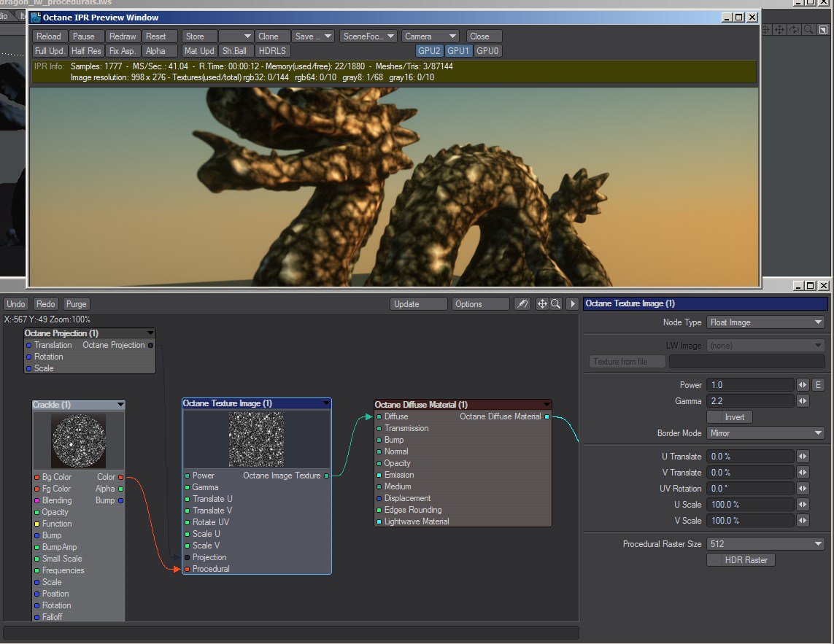
Task: Open the SceneFoc... dropdown
Action: pos(368,36)
